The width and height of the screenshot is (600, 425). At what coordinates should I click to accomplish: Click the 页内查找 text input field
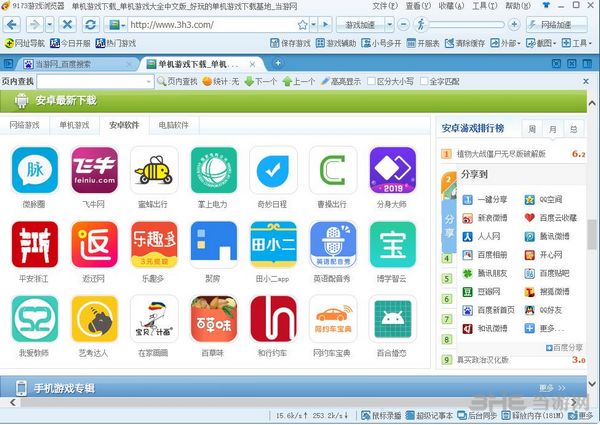(x=91, y=81)
